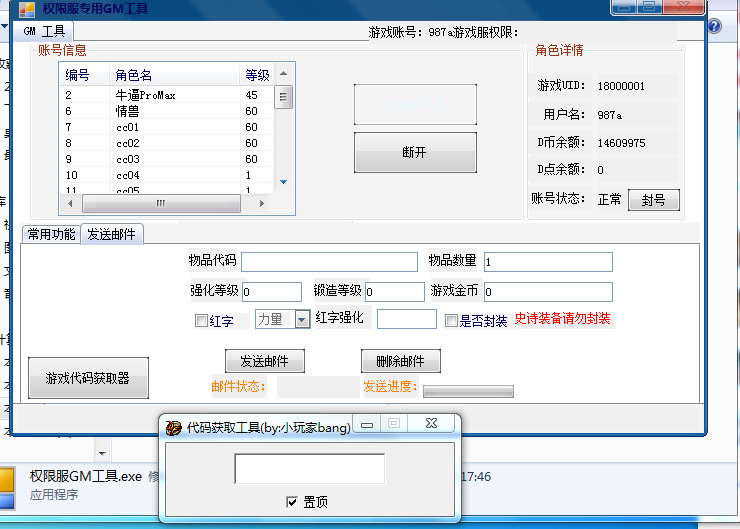
Task: Click the character list right scroll arrow
Action: 263,204
